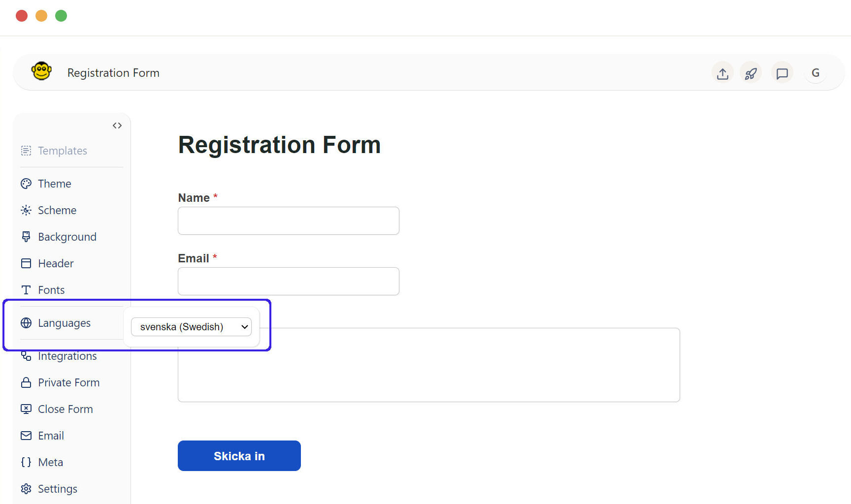Open the Fonts sidebar item
Viewport: 851px width, 504px height.
pos(51,290)
